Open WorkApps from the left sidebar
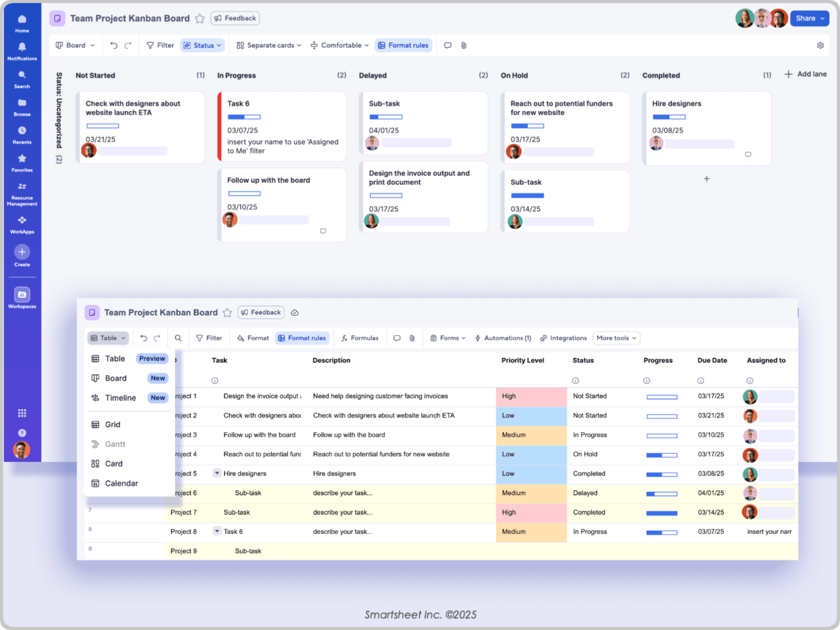The image size is (840, 630). 22,224
